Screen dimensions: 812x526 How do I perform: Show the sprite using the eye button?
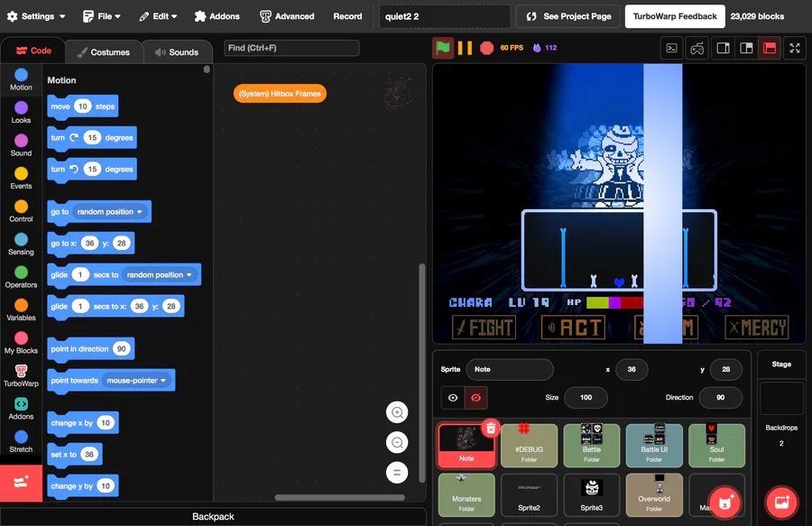point(453,398)
